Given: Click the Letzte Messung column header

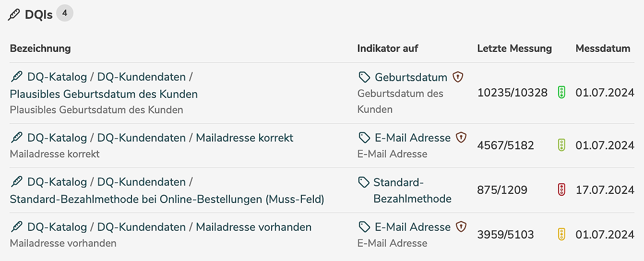Looking at the screenshot, I should point(514,48).
